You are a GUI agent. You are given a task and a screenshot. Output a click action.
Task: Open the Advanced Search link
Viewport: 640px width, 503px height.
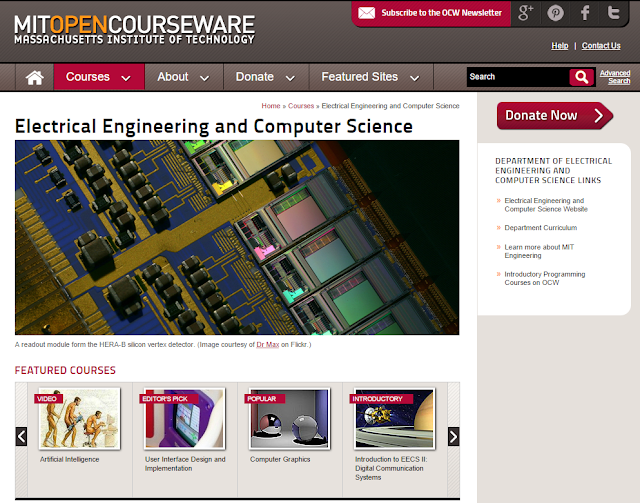[615, 77]
